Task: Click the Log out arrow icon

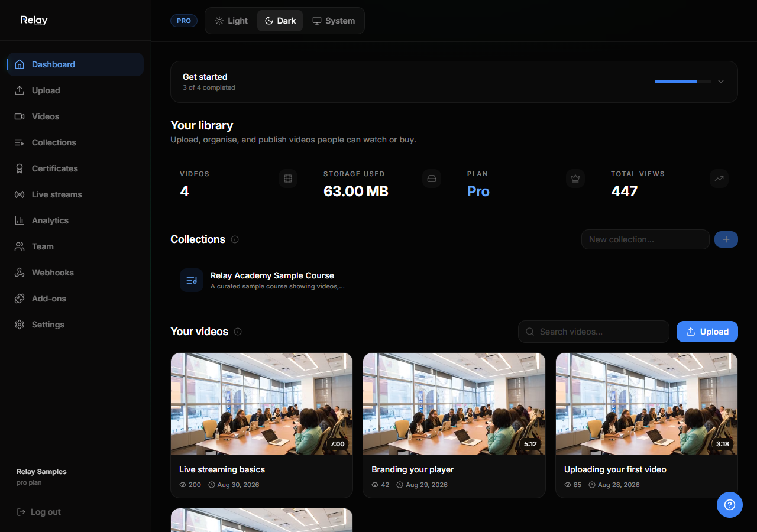Action: click(x=21, y=512)
